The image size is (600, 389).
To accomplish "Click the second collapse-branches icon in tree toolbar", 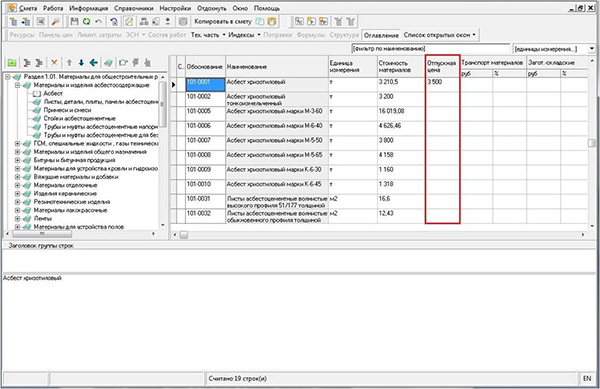I will [39, 62].
